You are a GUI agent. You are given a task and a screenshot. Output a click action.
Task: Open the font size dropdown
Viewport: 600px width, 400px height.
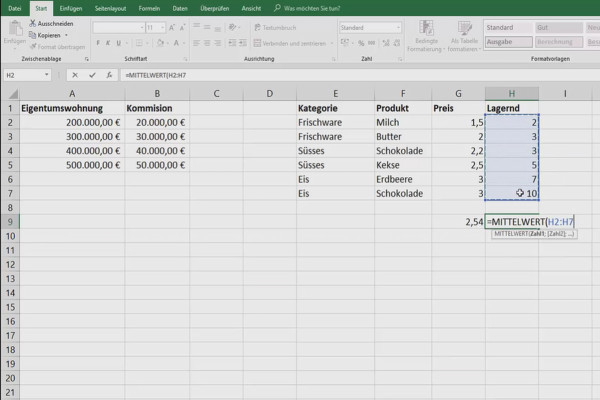point(162,28)
